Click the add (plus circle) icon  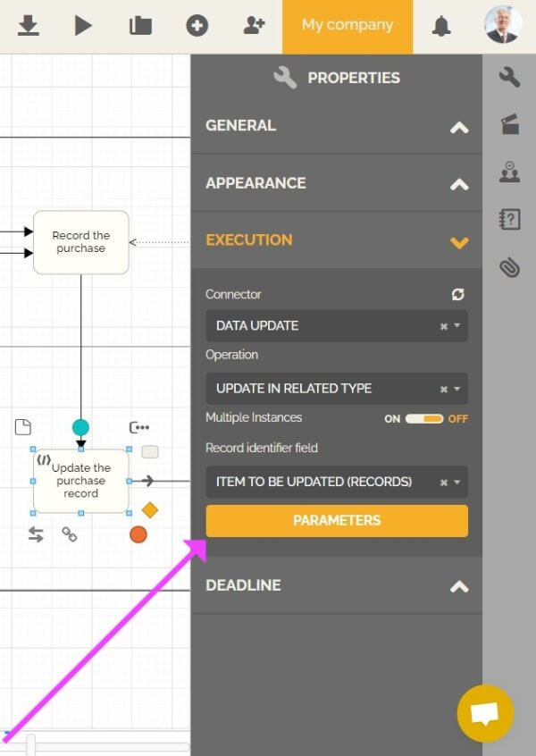coord(197,26)
